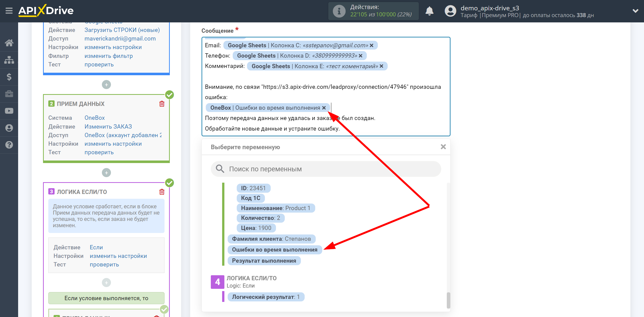Open the briefcase sidebar icon
644x317 pixels.
coord(9,94)
